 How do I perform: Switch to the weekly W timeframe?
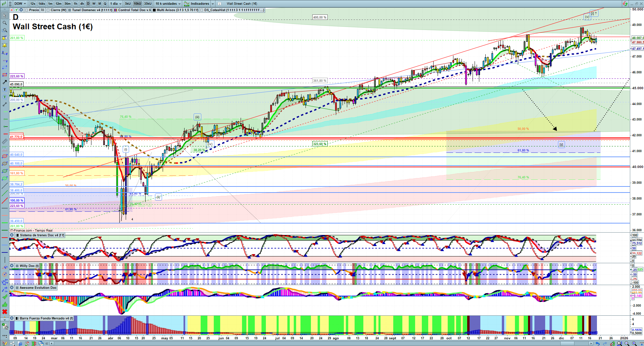click(x=94, y=4)
